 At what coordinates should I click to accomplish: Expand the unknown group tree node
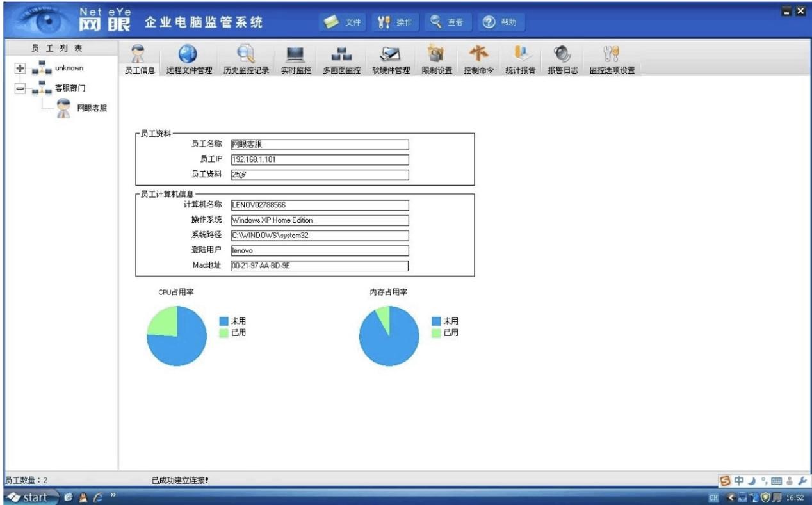[x=20, y=68]
